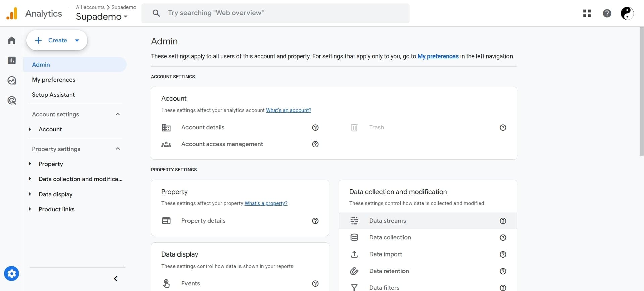644x291 pixels.
Task: Open the user profile avatar
Action: tap(627, 13)
